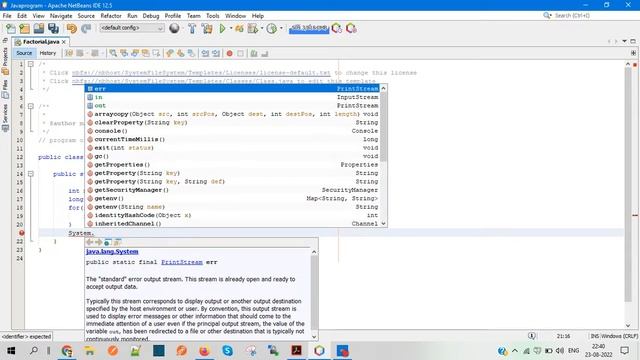Click the Find Selection magnifier icon
This screenshot has width=640, height=360.
click(x=113, y=53)
